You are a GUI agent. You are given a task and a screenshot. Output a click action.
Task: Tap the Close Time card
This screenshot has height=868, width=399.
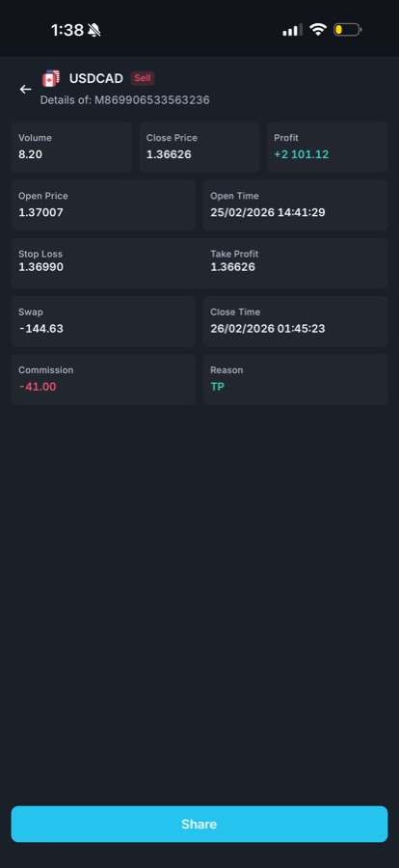[x=296, y=321]
